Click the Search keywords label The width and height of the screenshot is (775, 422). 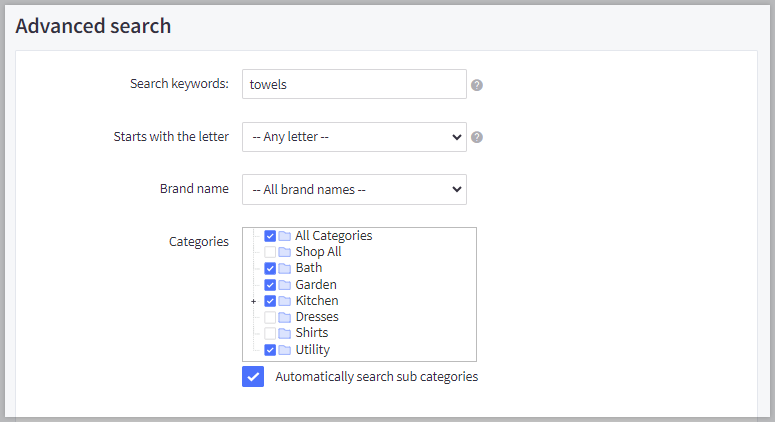click(x=179, y=84)
